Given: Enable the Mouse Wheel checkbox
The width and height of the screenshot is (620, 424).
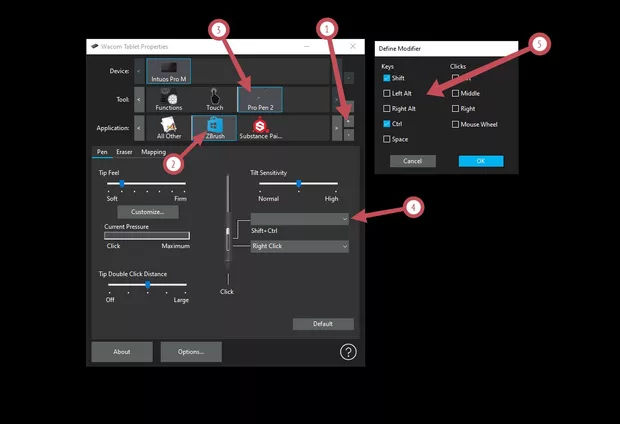Looking at the screenshot, I should pyautogui.click(x=455, y=124).
